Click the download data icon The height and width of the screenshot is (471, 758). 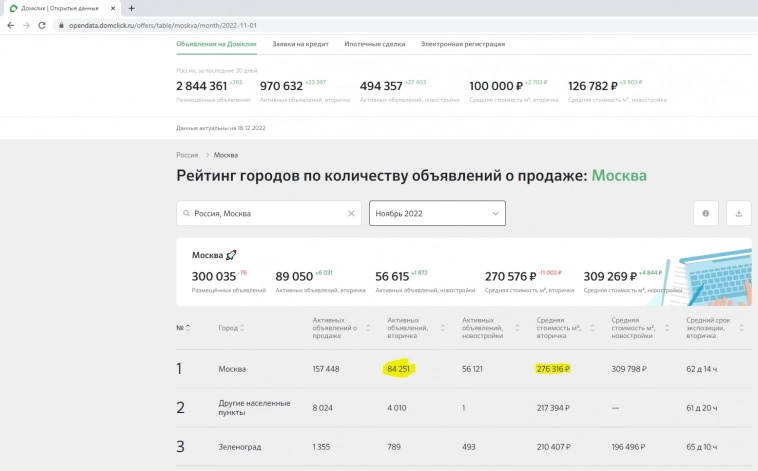pyautogui.click(x=739, y=213)
